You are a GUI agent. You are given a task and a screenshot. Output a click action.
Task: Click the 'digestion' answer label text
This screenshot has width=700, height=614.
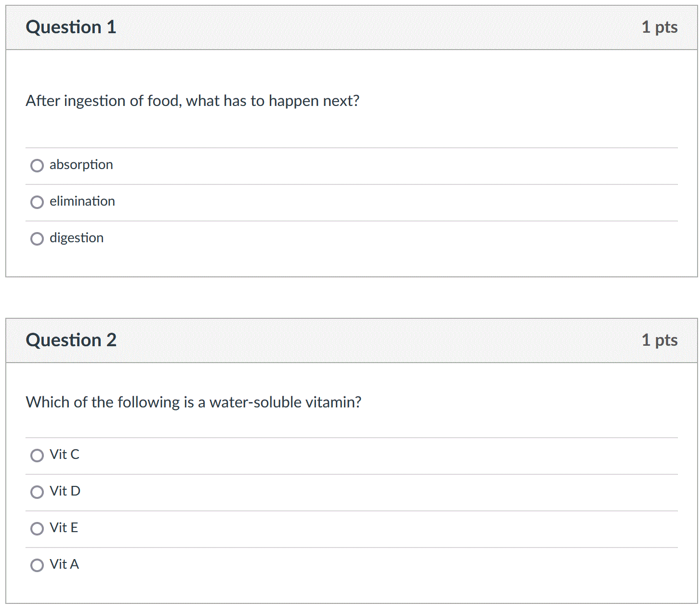pos(77,238)
